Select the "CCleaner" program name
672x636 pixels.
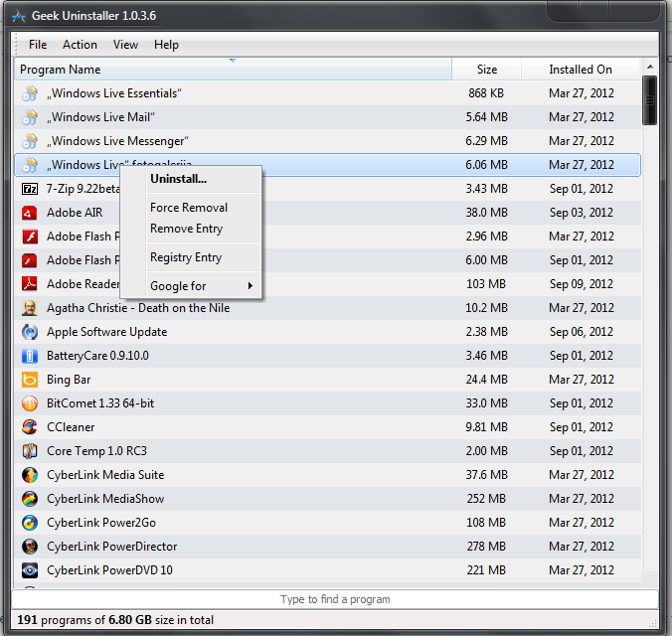[x=71, y=427]
